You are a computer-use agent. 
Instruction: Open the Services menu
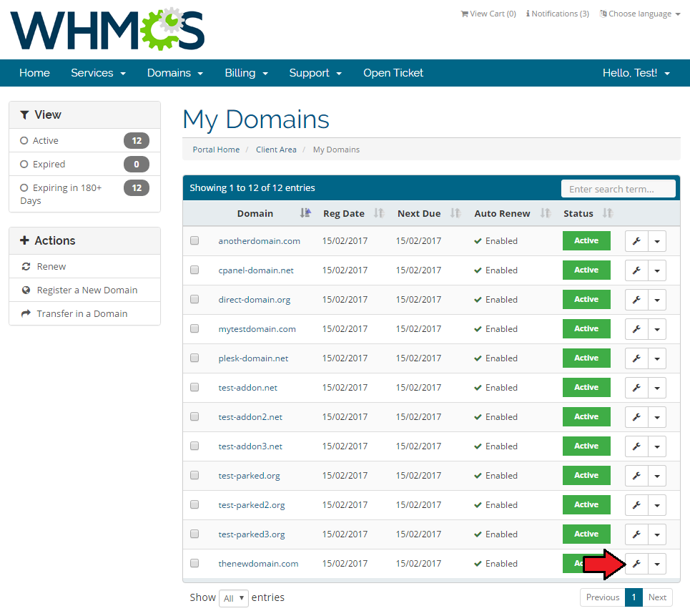(98, 73)
